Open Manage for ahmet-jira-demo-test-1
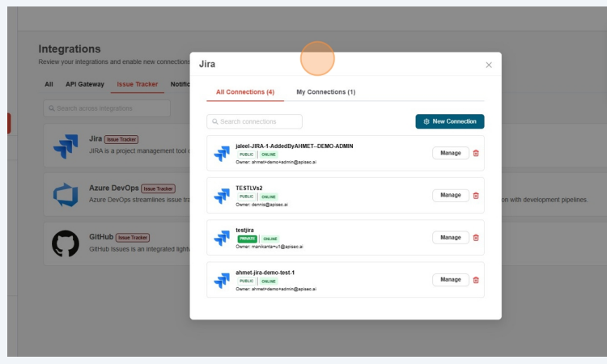 click(x=450, y=280)
